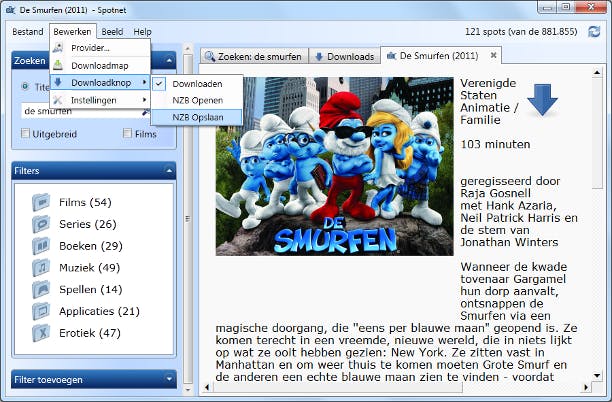Image resolution: width=612 pixels, height=402 pixels.
Task: Select the Erotiek (47) filter
Action: (90, 333)
